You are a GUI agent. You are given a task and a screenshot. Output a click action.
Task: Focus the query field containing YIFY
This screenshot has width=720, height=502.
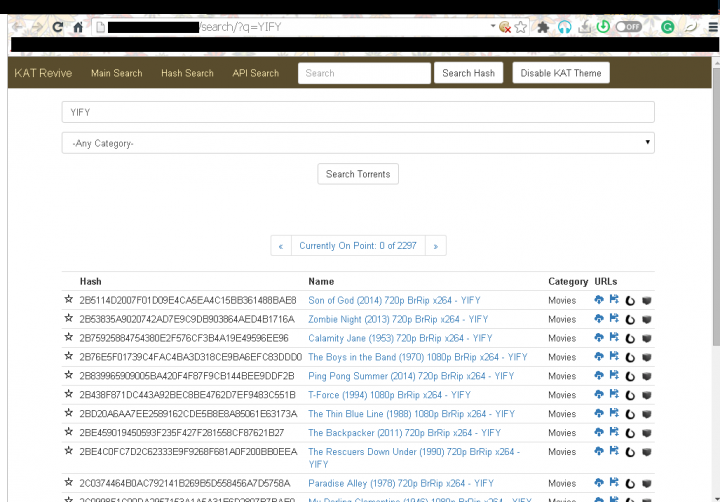point(358,112)
